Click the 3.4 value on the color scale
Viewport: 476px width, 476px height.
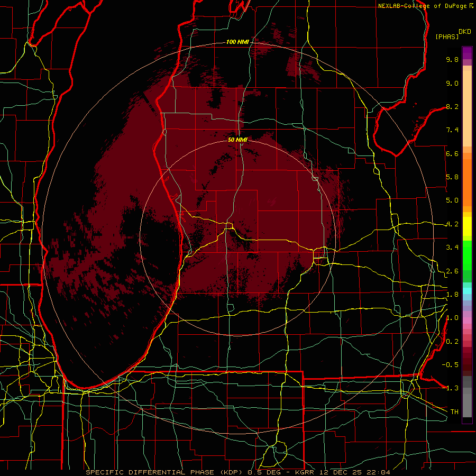[x=452, y=248]
